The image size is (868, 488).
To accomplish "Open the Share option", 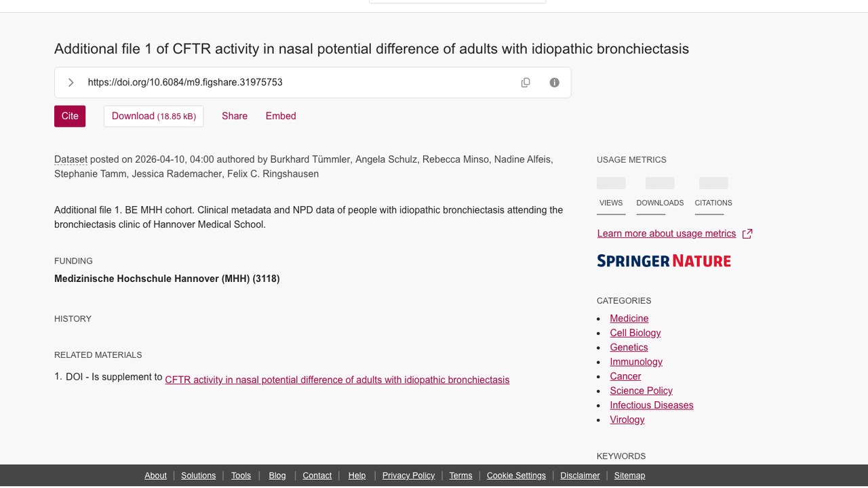I will 235,116.
